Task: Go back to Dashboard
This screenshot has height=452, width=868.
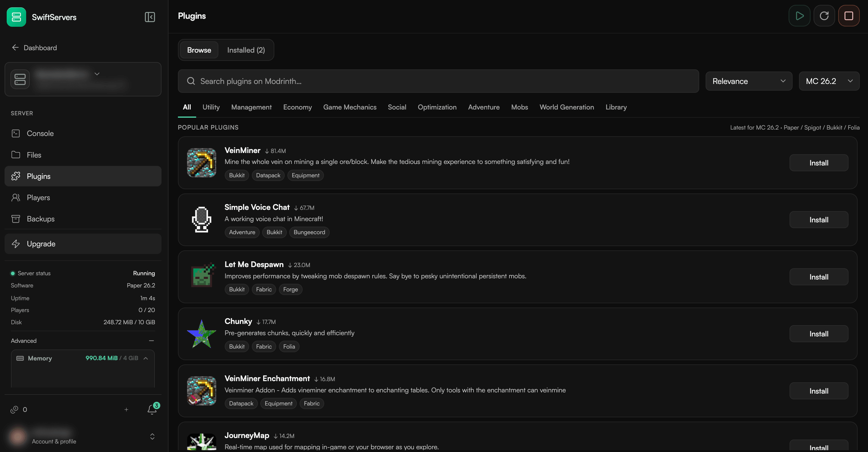Action: coord(34,47)
